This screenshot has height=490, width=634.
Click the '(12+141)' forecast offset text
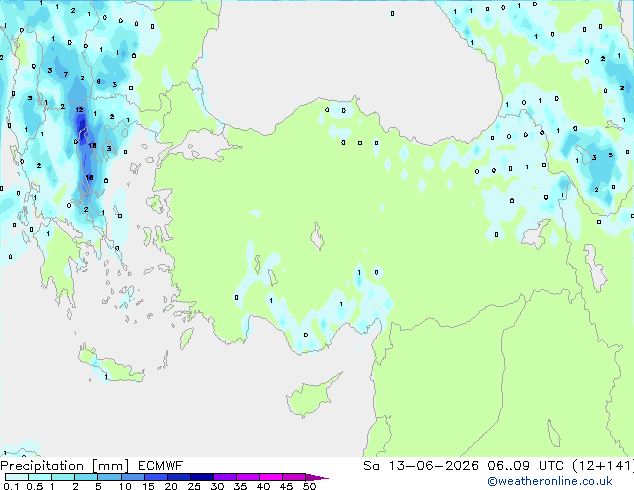[602, 466]
